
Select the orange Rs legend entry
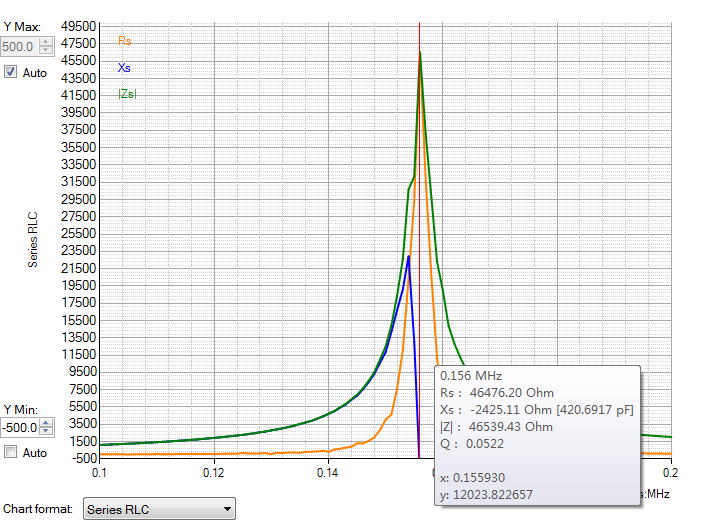click(124, 41)
